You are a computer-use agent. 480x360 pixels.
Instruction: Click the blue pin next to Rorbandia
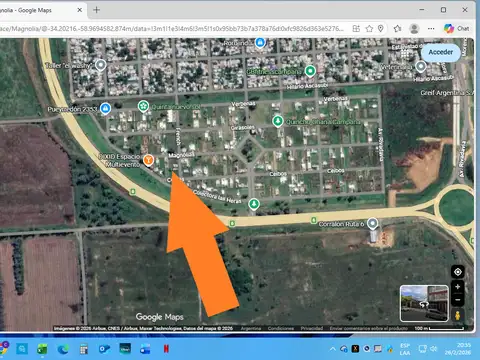coord(260,43)
